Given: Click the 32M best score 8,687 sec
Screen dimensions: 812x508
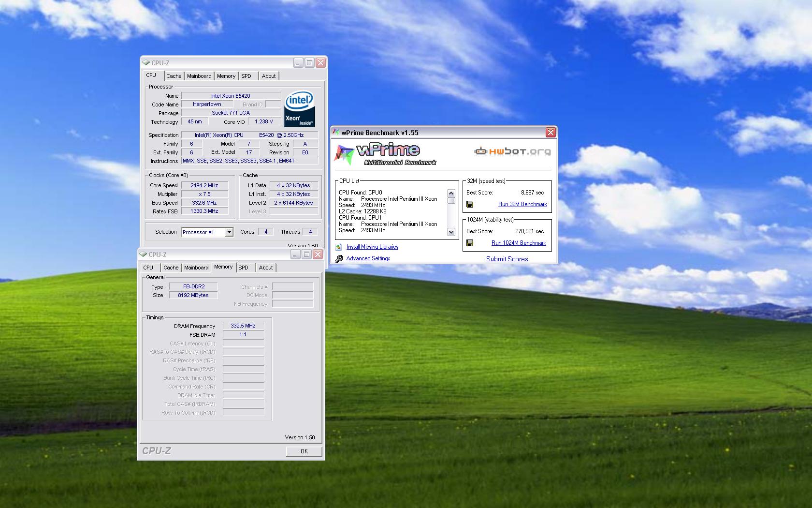Looking at the screenshot, I should 532,193.
